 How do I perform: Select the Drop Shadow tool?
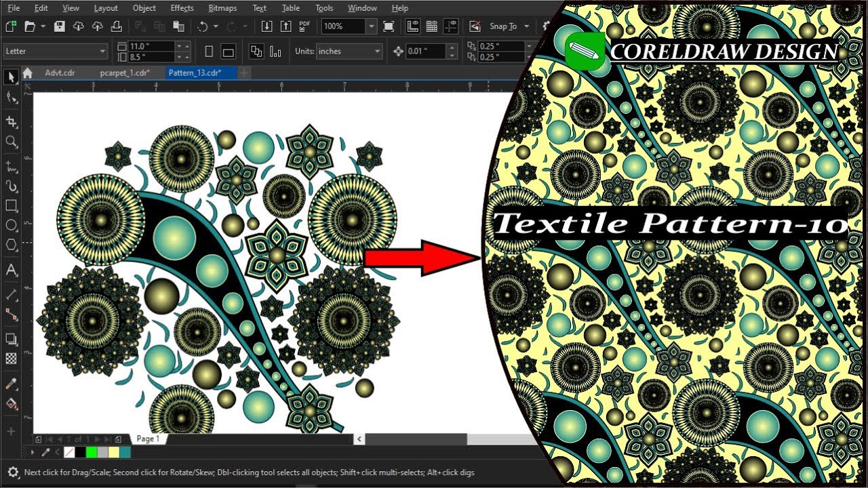pyautogui.click(x=11, y=339)
